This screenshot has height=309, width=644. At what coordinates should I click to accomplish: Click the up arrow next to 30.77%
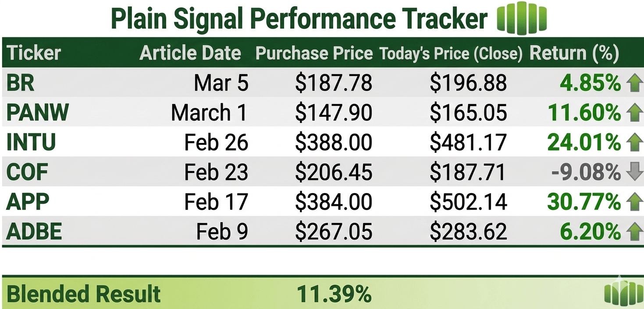[x=634, y=202]
